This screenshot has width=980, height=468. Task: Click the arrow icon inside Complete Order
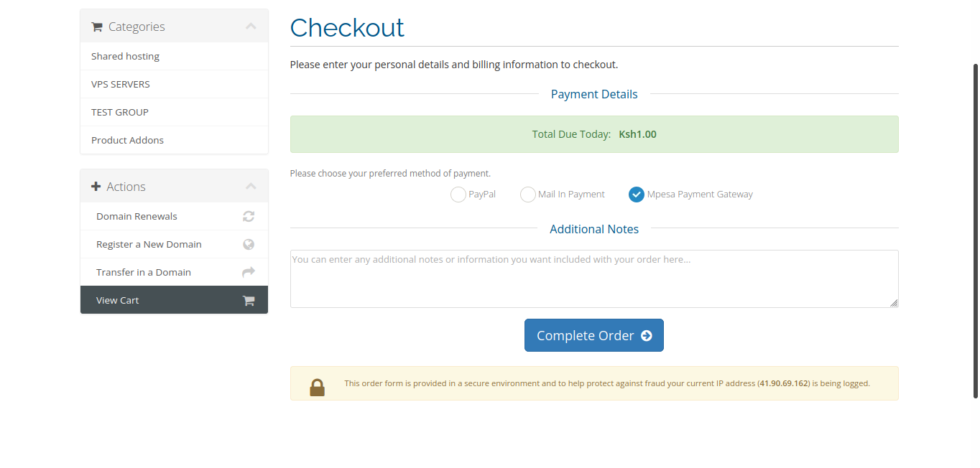(647, 335)
